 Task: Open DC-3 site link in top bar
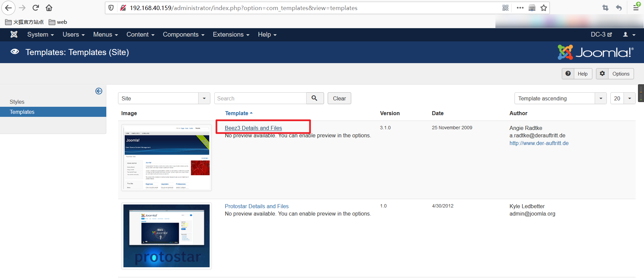click(601, 35)
